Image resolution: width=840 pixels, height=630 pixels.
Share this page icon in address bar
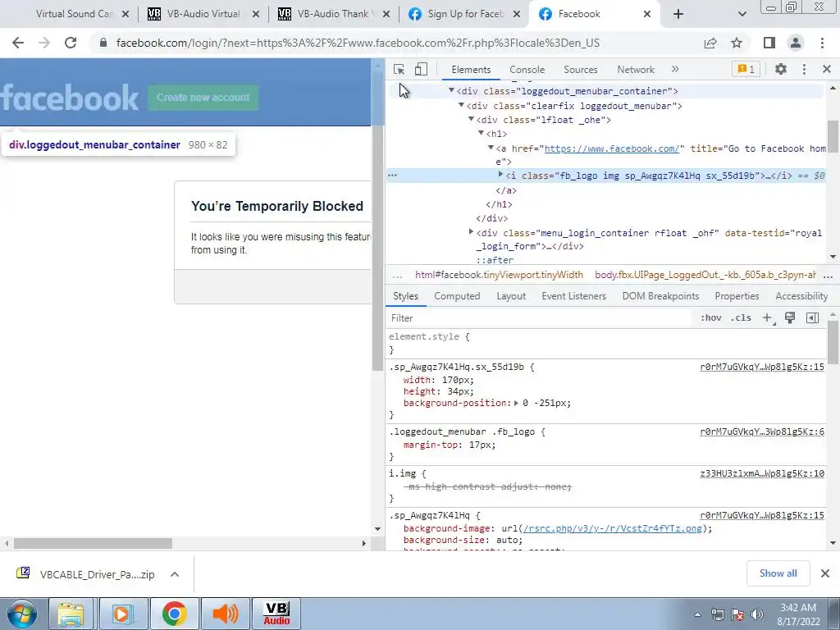point(710,43)
